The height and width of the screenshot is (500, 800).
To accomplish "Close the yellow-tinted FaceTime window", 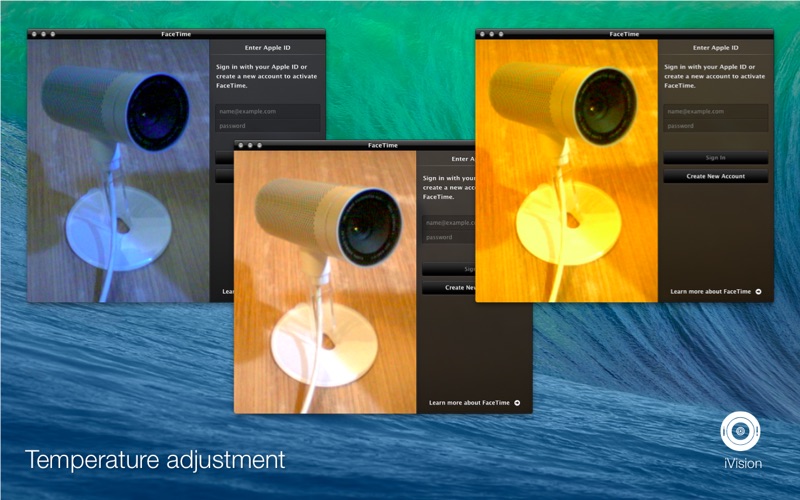I will (482, 34).
